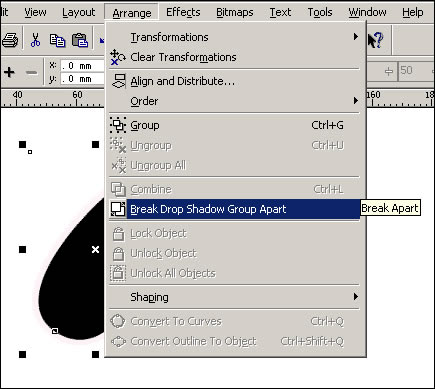Close the open Arrange menu
This screenshot has width=435, height=389.
(132, 13)
